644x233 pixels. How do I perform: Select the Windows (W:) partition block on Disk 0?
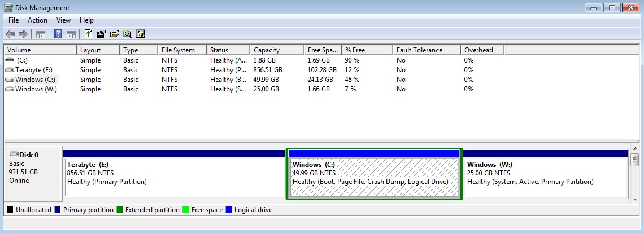pos(546,174)
